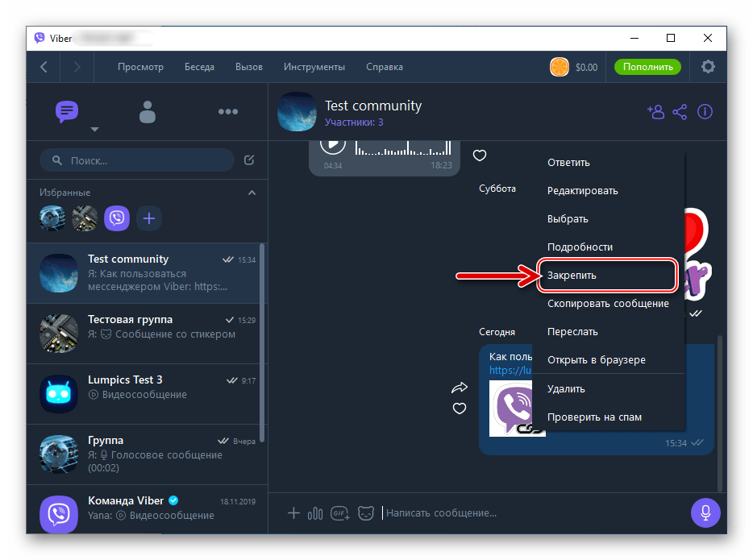Screen dimensions: 753x560
Task: Open the Беседа menu
Action: 199,67
